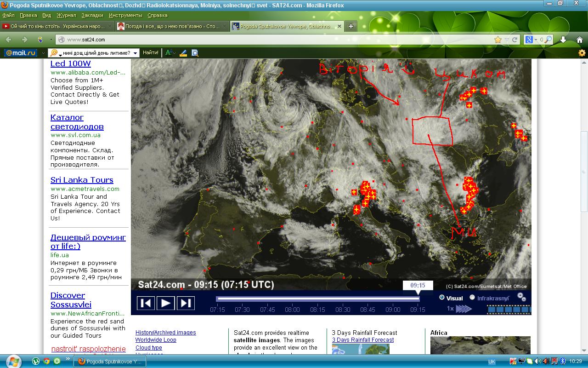Click the 1x animation speed arrows
This screenshot has width=588, height=368.
(x=463, y=309)
